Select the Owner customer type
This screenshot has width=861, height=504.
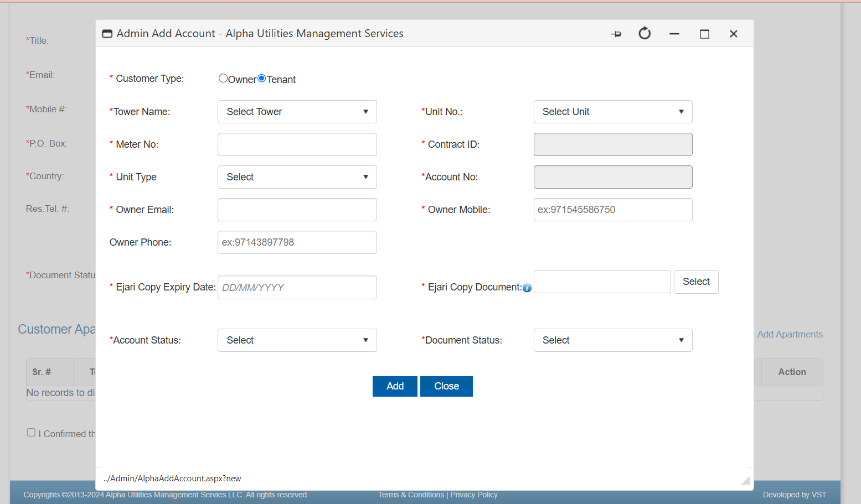[223, 79]
